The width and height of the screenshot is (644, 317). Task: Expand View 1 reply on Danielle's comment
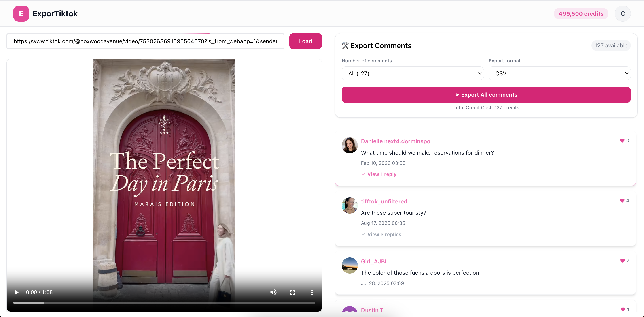tap(381, 174)
